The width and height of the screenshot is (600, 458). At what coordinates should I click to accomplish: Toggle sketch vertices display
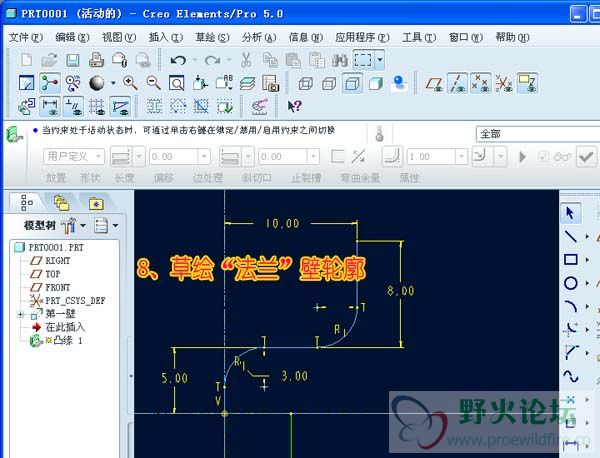(x=120, y=106)
